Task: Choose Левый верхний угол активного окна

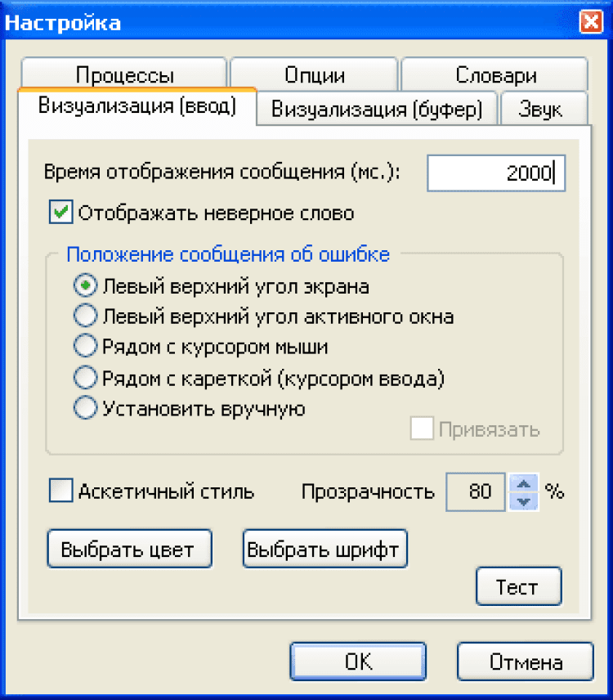Action: pyautogui.click(x=84, y=316)
